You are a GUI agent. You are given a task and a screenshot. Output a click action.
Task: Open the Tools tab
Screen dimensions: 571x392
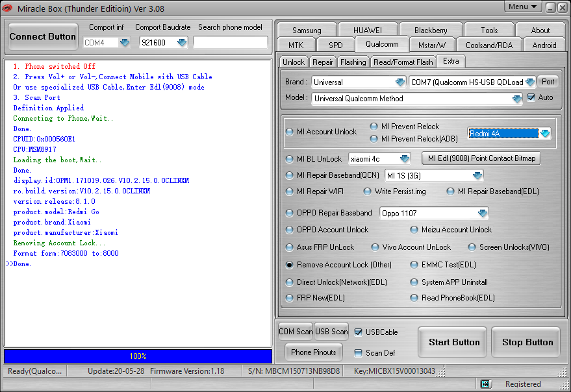pyautogui.click(x=489, y=31)
